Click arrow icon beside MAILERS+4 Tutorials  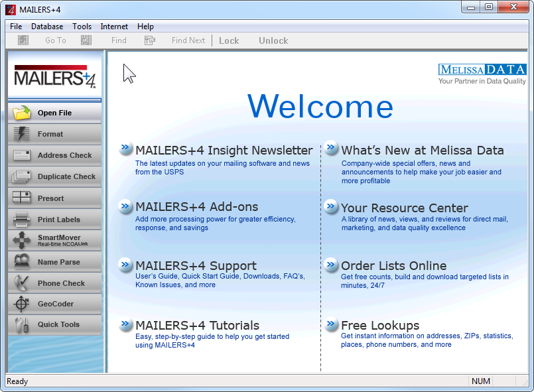tap(125, 324)
